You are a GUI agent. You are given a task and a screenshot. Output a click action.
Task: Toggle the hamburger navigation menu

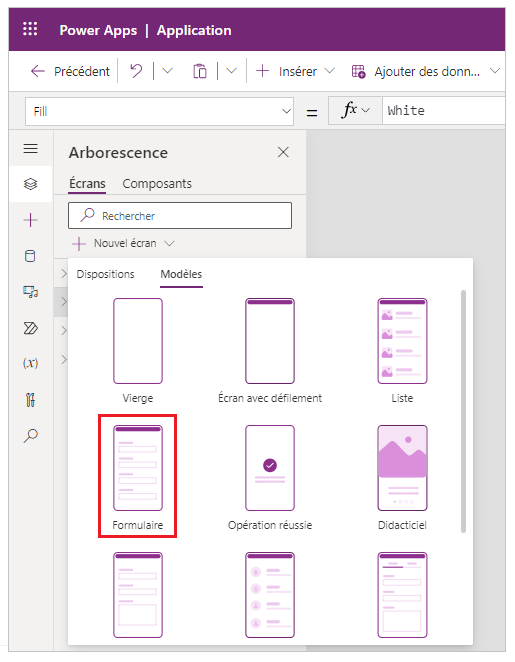tap(30, 149)
